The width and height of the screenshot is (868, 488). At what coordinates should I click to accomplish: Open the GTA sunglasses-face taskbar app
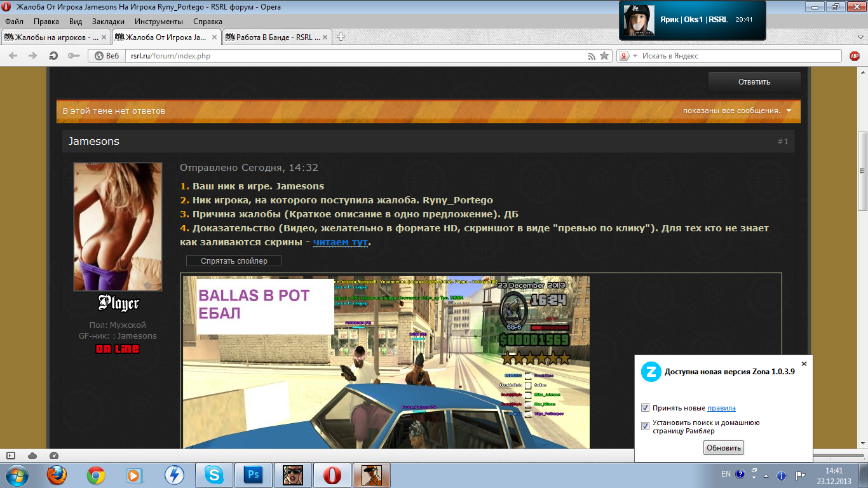click(x=293, y=475)
